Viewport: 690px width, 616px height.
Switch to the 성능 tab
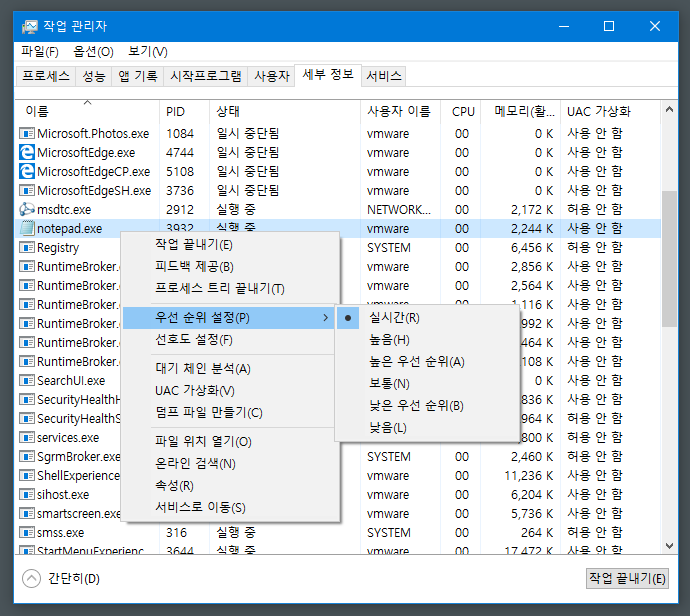click(x=94, y=77)
